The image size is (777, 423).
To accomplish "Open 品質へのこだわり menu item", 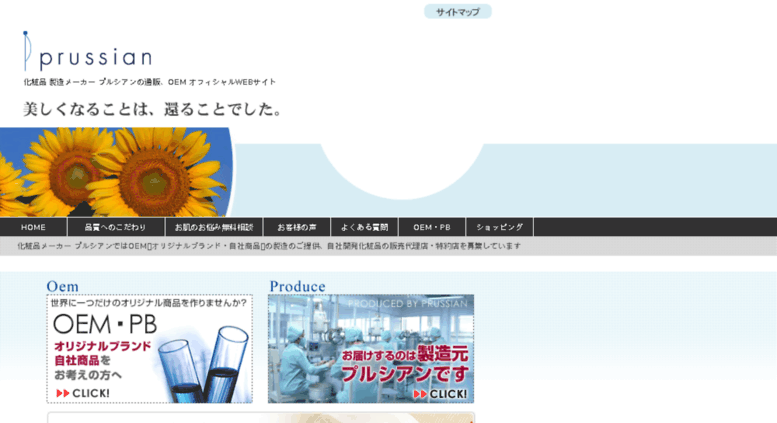I will point(115,227).
